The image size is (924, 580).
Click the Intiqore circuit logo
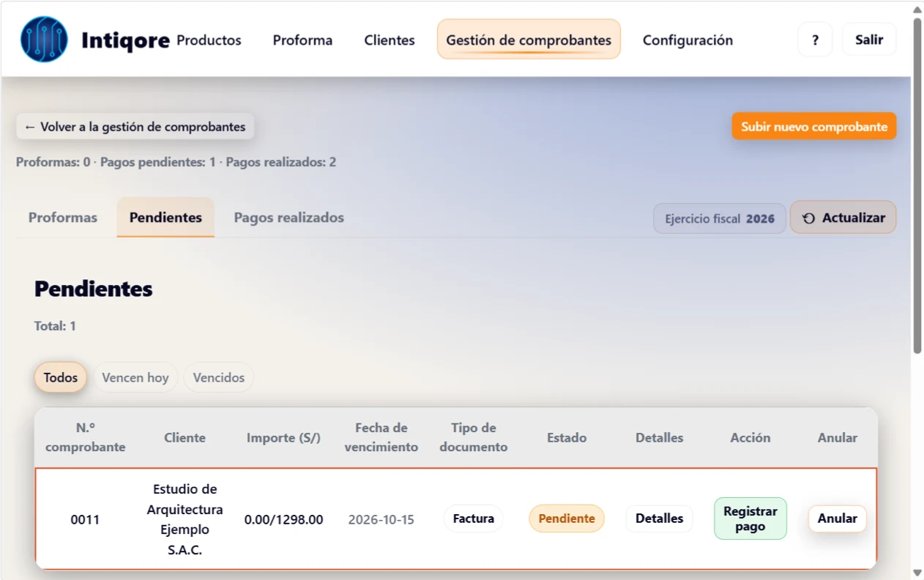click(x=45, y=40)
